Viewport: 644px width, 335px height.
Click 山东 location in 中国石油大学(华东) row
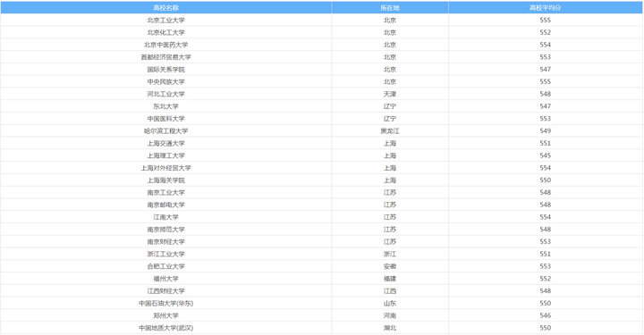(x=390, y=303)
